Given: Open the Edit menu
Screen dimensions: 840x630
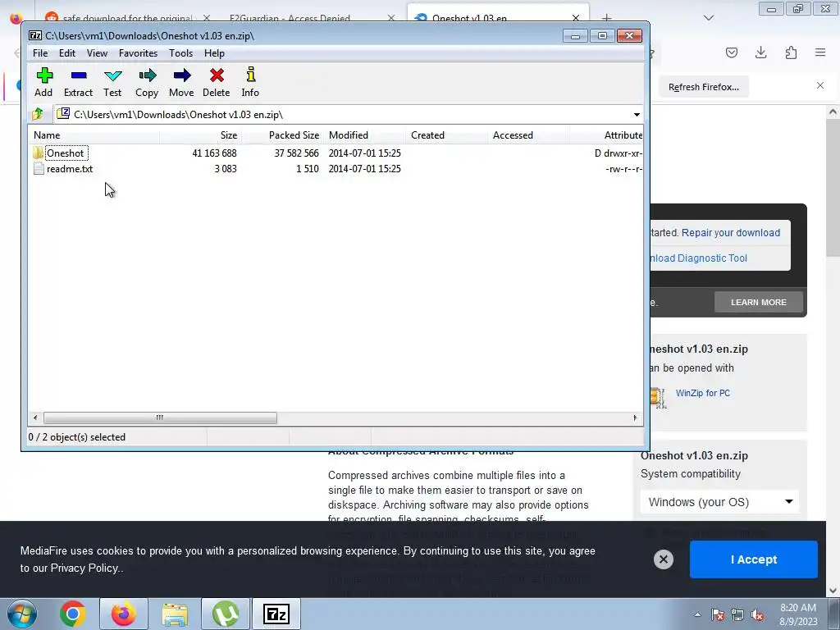Looking at the screenshot, I should [67, 53].
